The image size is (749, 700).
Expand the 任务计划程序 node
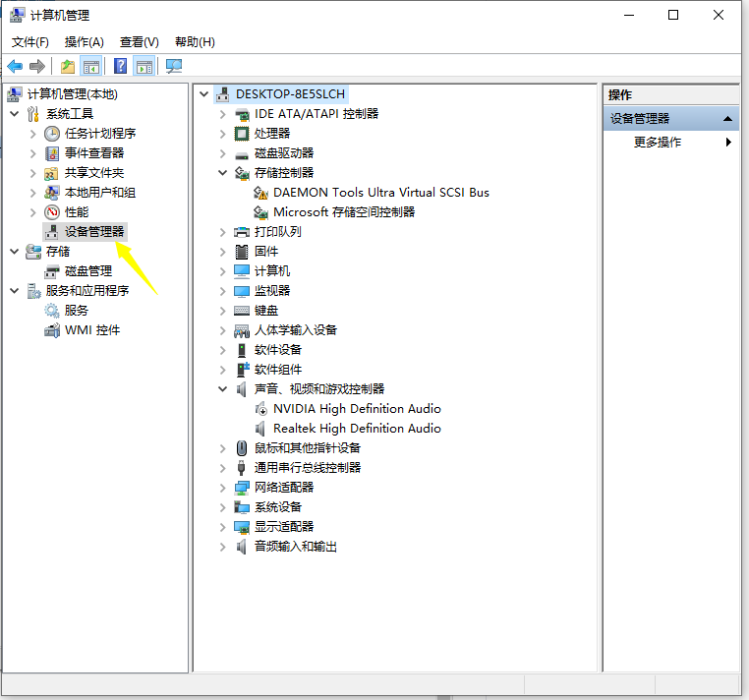pos(33,134)
